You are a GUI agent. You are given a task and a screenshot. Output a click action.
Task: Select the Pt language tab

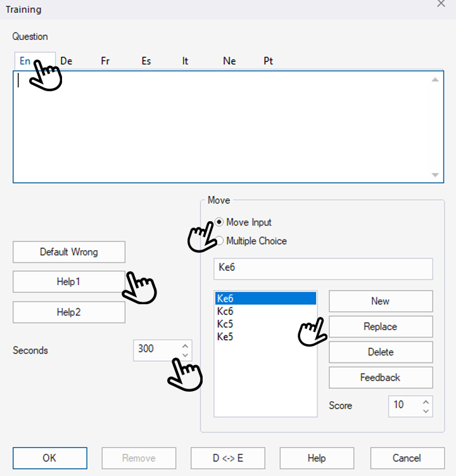[268, 61]
